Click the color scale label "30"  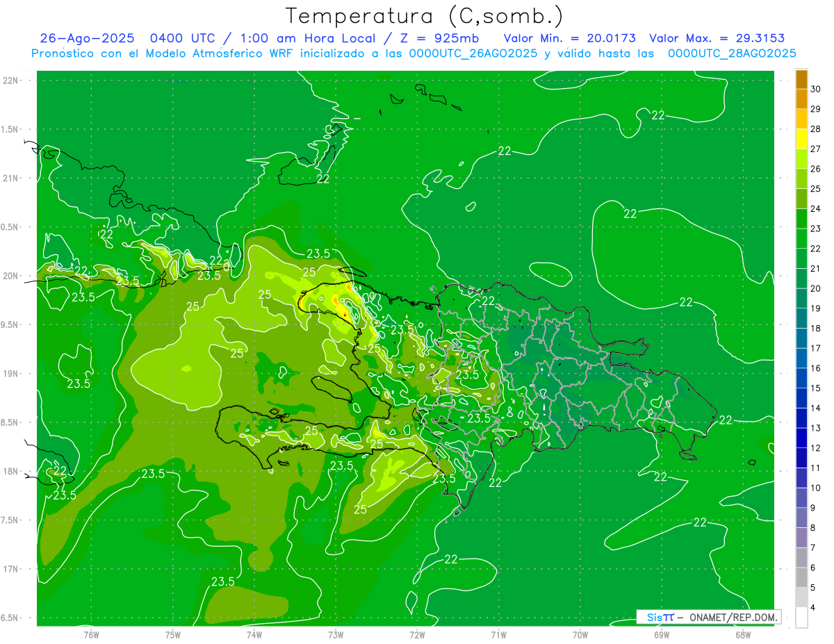816,89
